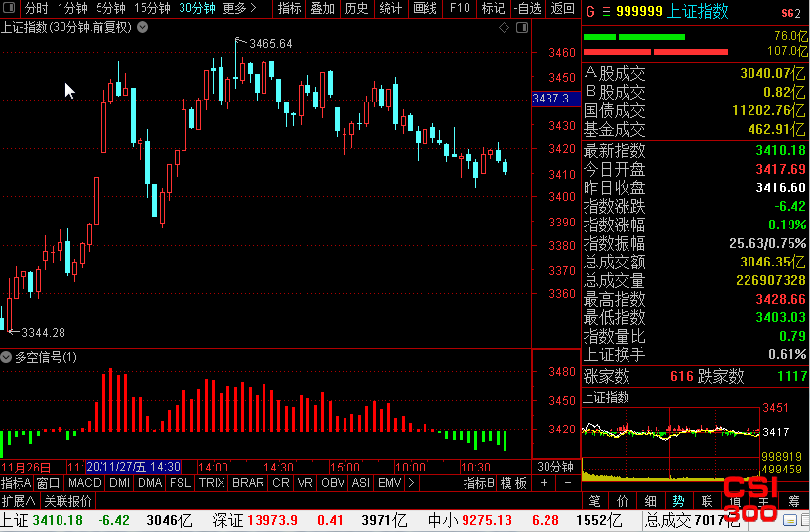Click the 窗口 window button
810x532 pixels.
click(49, 483)
